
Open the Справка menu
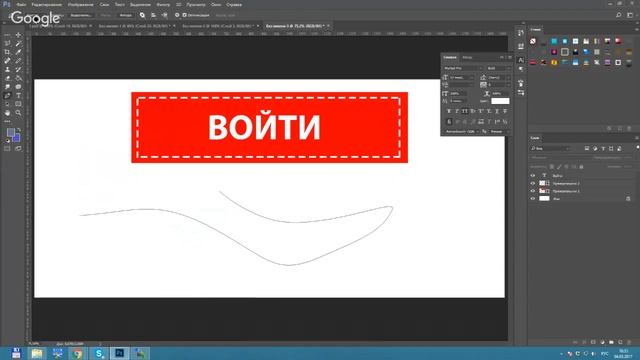click(234, 4)
